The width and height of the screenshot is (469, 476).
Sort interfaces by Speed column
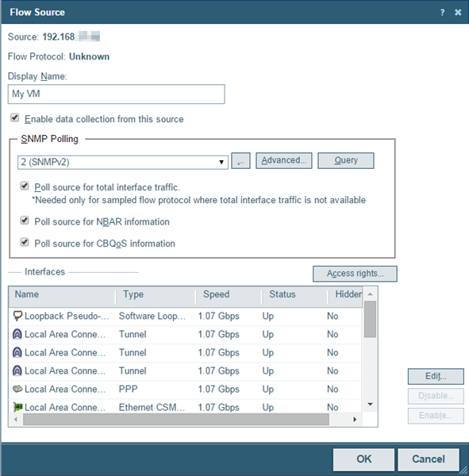[x=229, y=296]
